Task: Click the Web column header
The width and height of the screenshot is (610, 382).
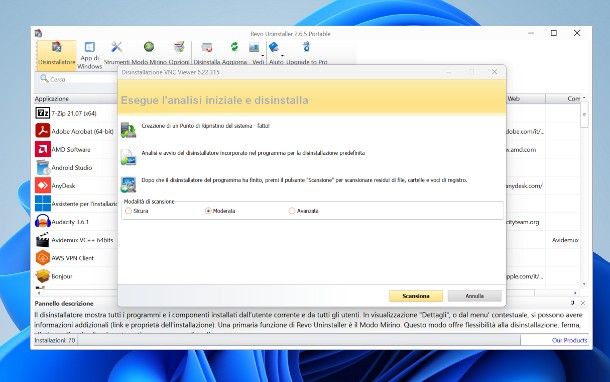Action: (x=526, y=99)
